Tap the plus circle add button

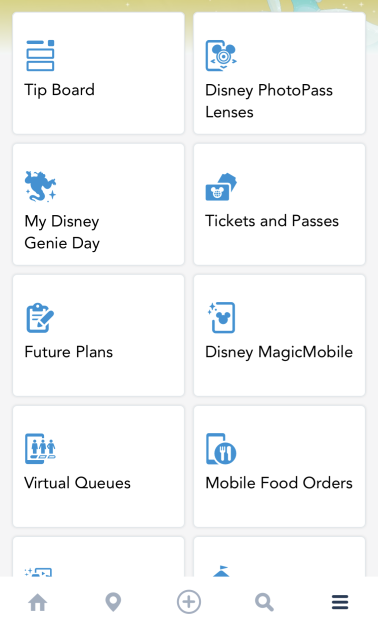tap(189, 602)
